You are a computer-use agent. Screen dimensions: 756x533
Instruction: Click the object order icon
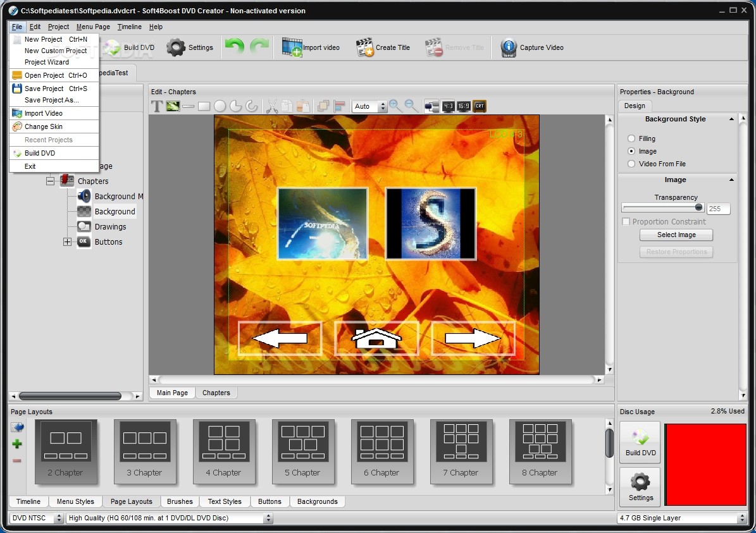[323, 106]
